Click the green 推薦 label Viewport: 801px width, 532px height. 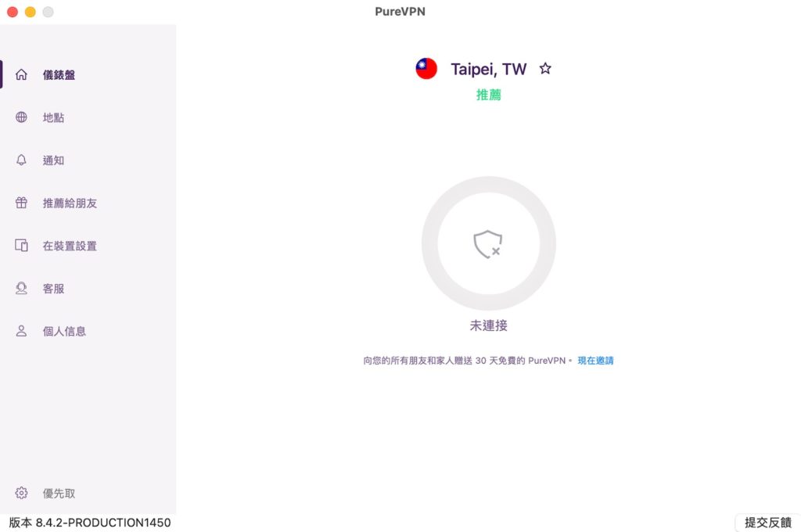[x=488, y=95]
